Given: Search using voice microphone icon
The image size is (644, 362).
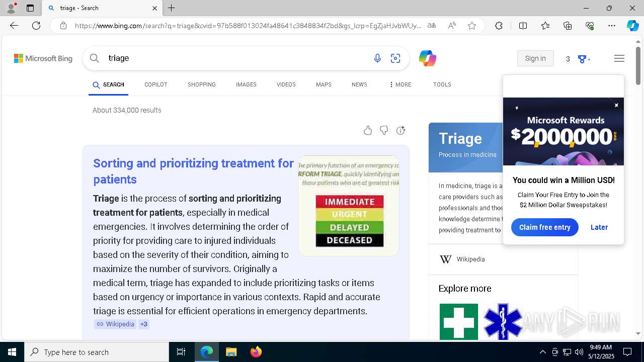Looking at the screenshot, I should coord(377,58).
